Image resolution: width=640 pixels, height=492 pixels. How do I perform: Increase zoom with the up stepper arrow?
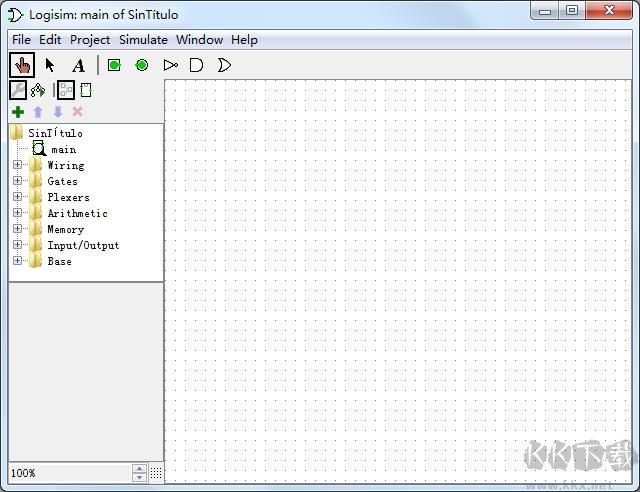point(139,468)
